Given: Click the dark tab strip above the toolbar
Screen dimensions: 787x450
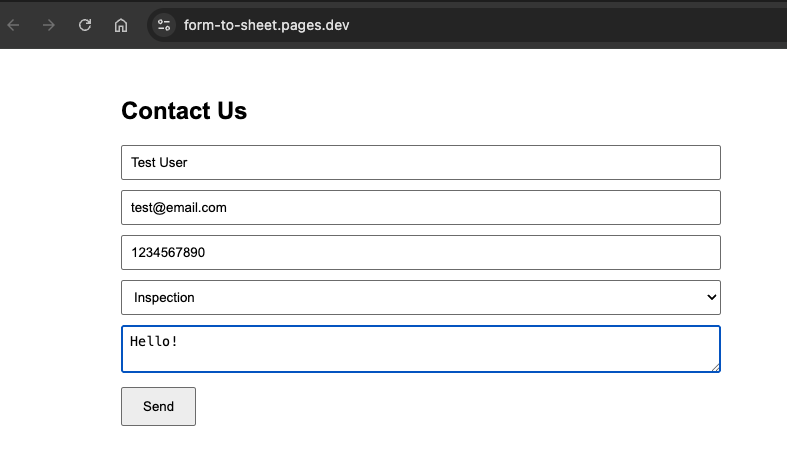Looking at the screenshot, I should click(x=400, y=3).
